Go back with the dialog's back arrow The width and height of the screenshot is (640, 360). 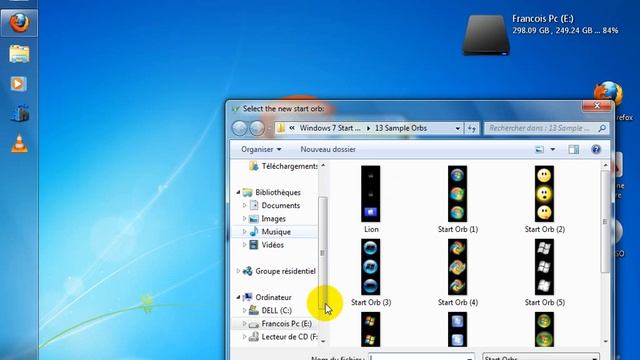click(x=240, y=128)
